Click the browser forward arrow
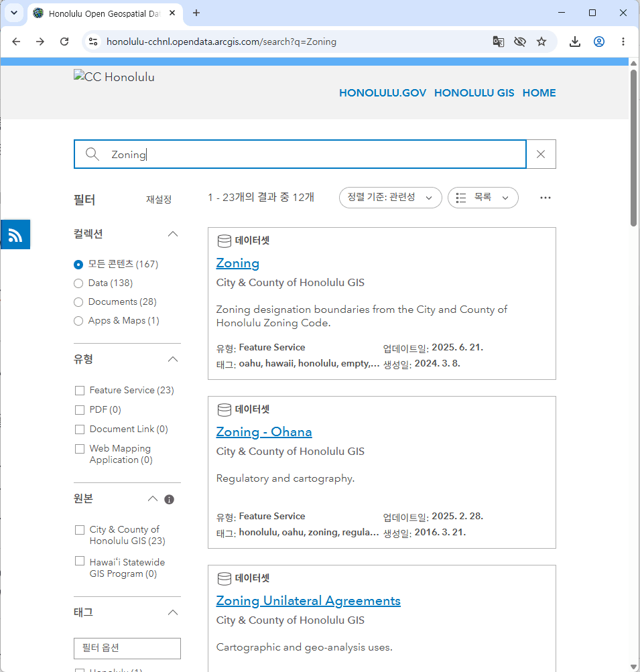Screen dimensions: 640x672 coord(40,42)
